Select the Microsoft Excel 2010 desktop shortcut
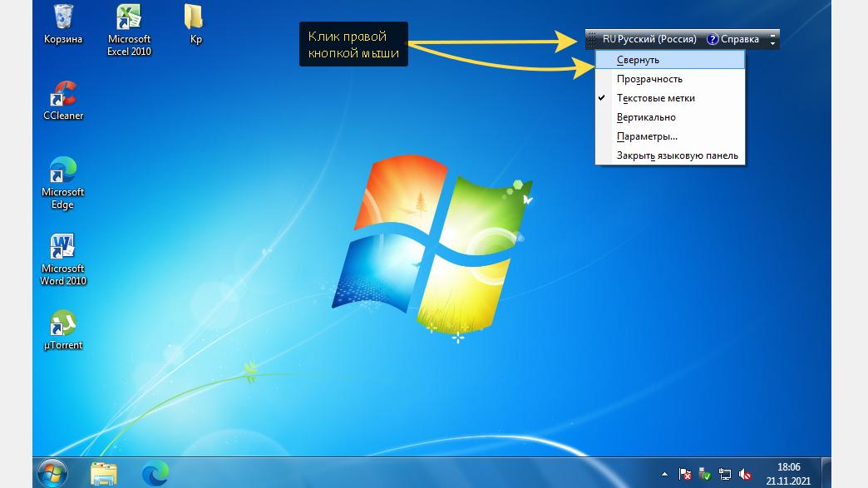The height and width of the screenshot is (488, 868). tap(129, 30)
